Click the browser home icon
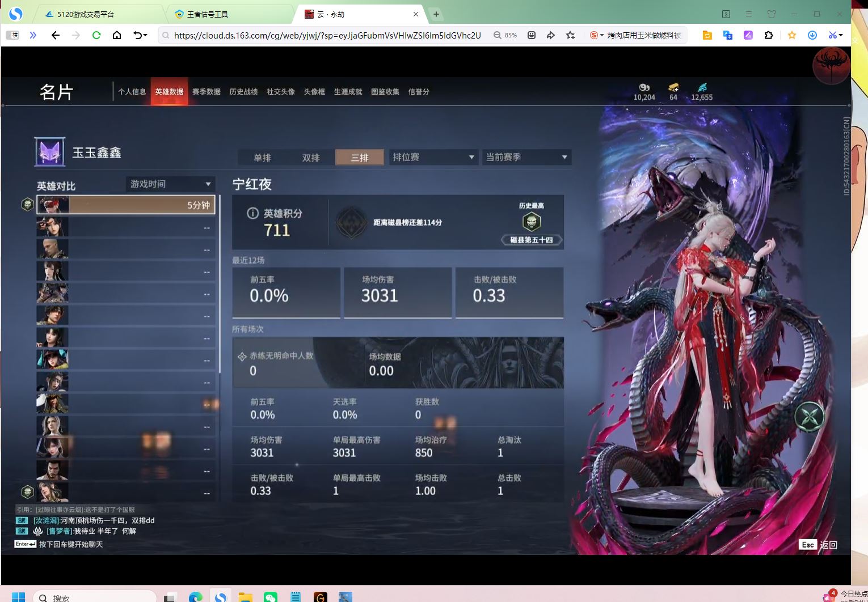Viewport: 868px width, 602px height. click(x=117, y=35)
